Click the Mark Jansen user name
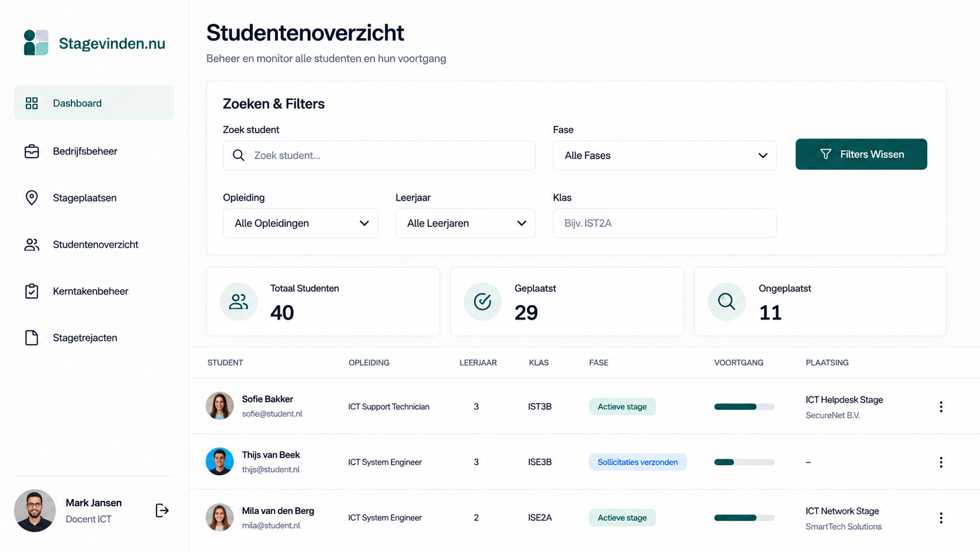 [x=94, y=503]
